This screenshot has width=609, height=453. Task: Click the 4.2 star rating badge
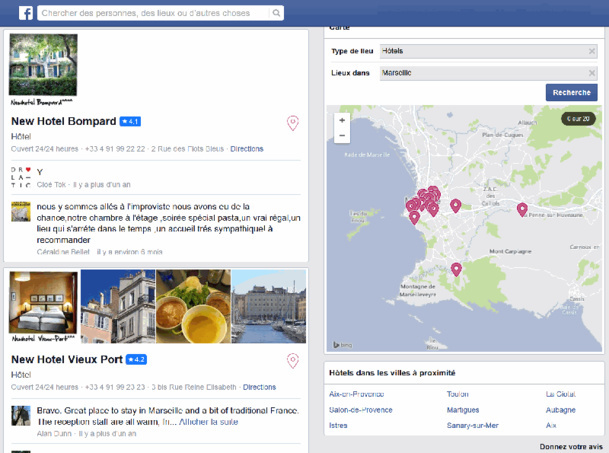click(x=136, y=360)
